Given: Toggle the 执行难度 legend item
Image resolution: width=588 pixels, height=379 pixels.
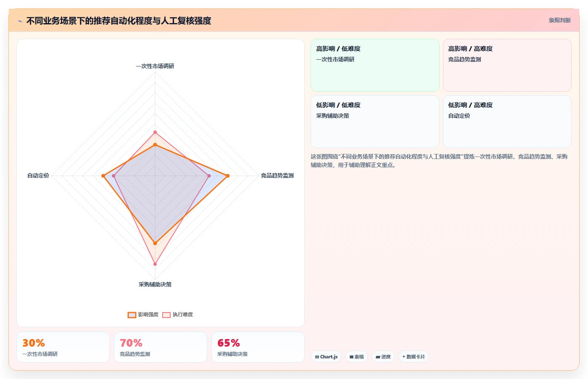Looking at the screenshot, I should click(x=178, y=315).
